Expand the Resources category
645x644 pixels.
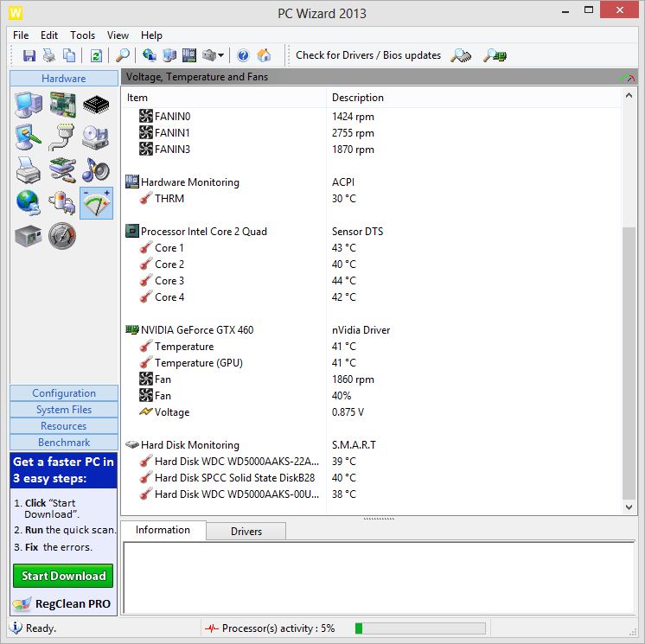pyautogui.click(x=64, y=426)
